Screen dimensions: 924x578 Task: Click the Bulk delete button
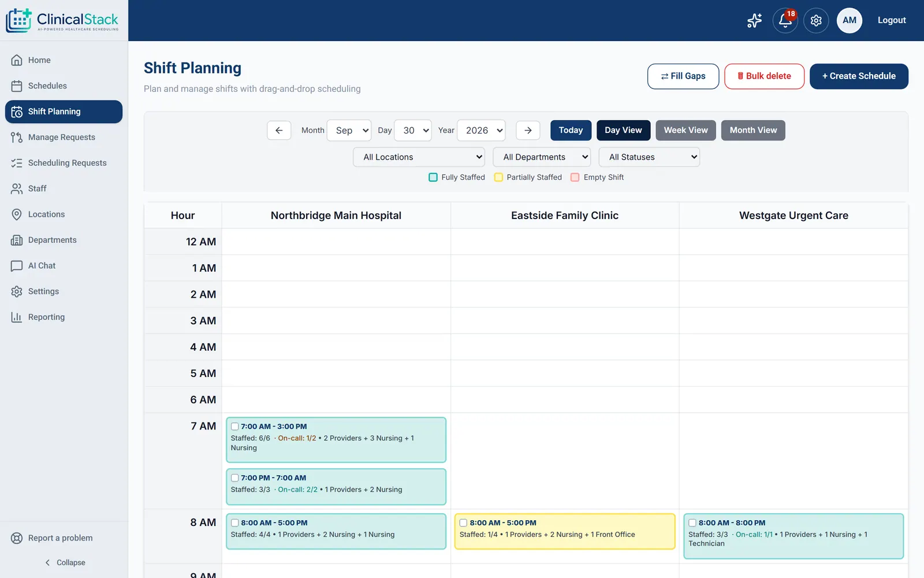coord(764,76)
